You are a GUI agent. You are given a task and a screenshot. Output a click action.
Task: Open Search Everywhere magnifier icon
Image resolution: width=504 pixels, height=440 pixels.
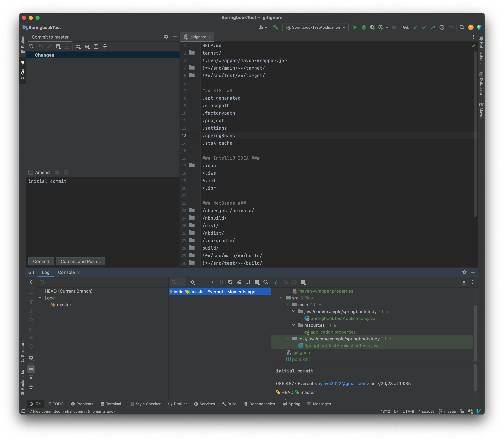point(462,27)
